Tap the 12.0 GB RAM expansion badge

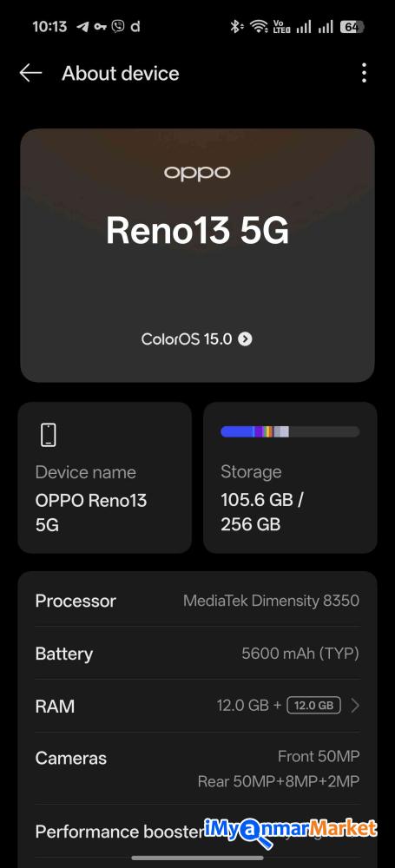click(313, 705)
